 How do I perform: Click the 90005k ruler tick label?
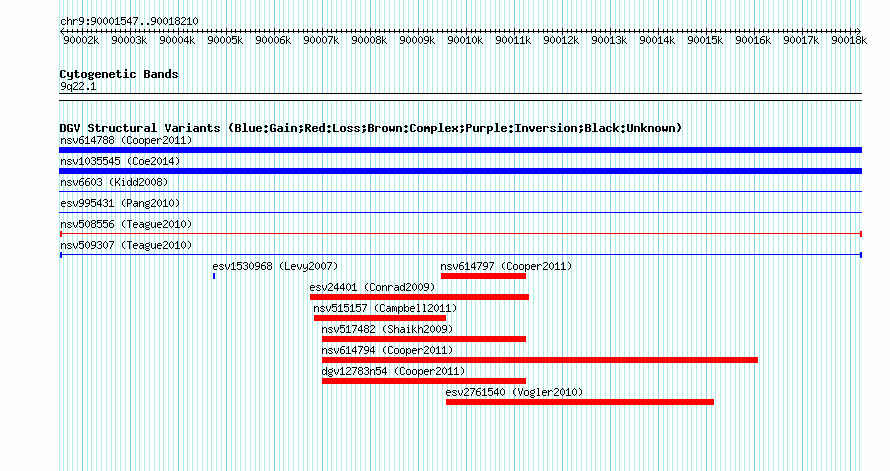coord(225,41)
